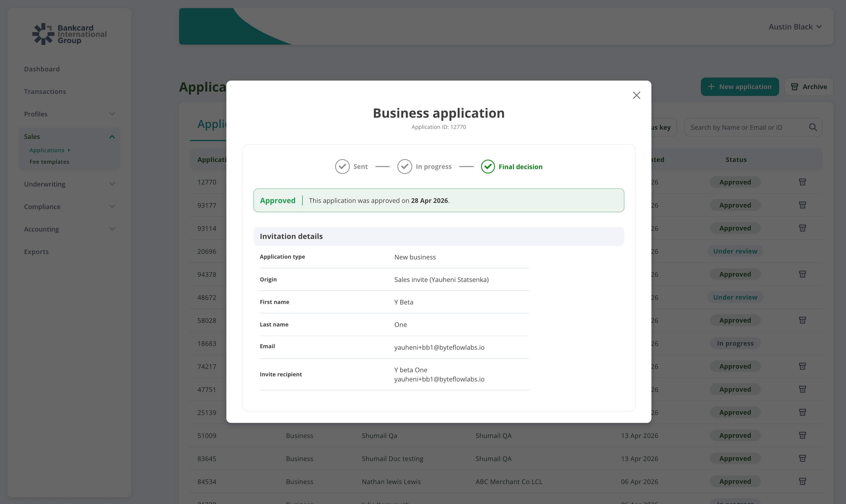Click the Archive button
This screenshot has height=504, width=846.
809,87
